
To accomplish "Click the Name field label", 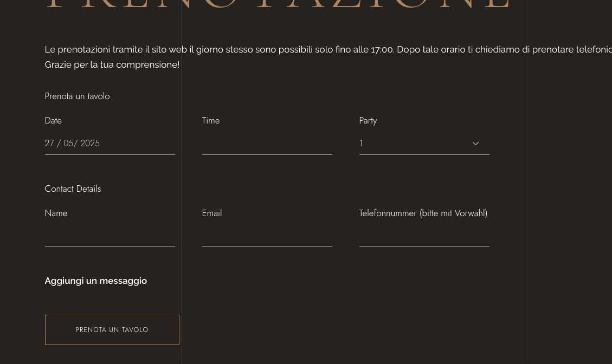I will [56, 213].
